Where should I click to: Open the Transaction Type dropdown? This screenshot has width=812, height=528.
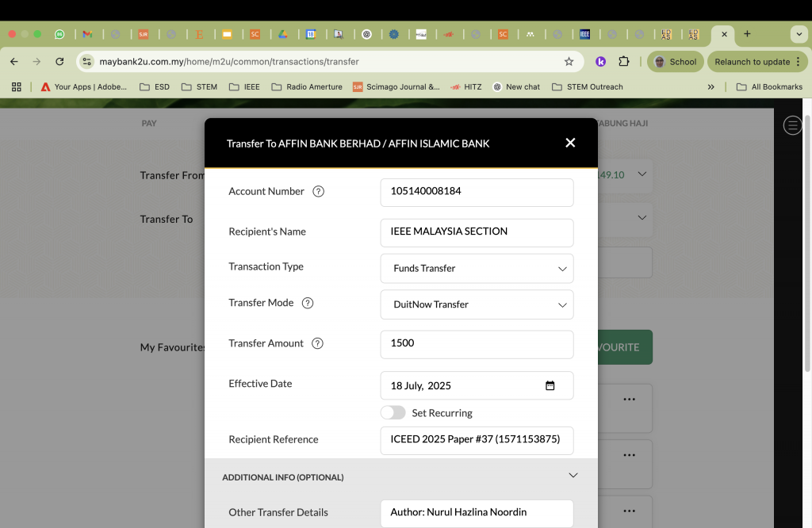point(477,269)
